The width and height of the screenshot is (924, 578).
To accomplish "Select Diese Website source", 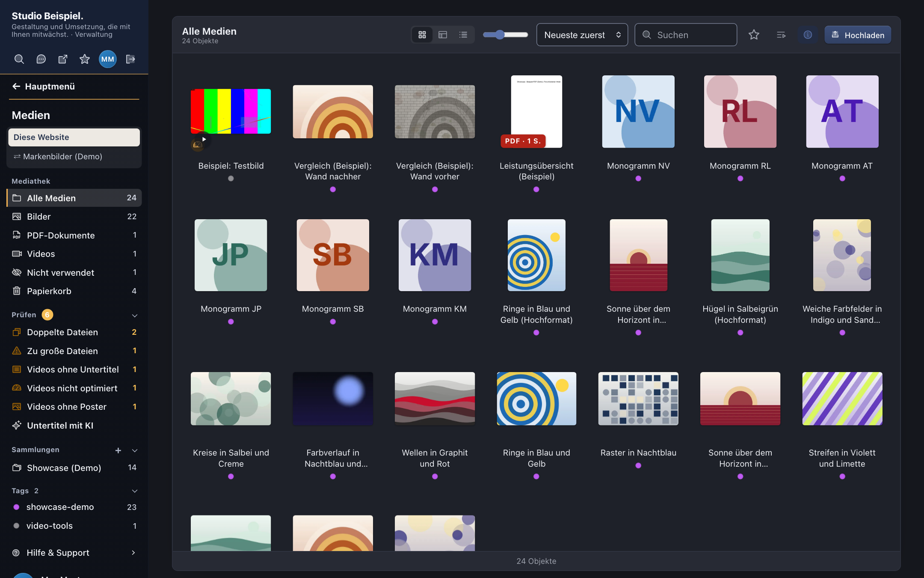I will [x=74, y=137].
